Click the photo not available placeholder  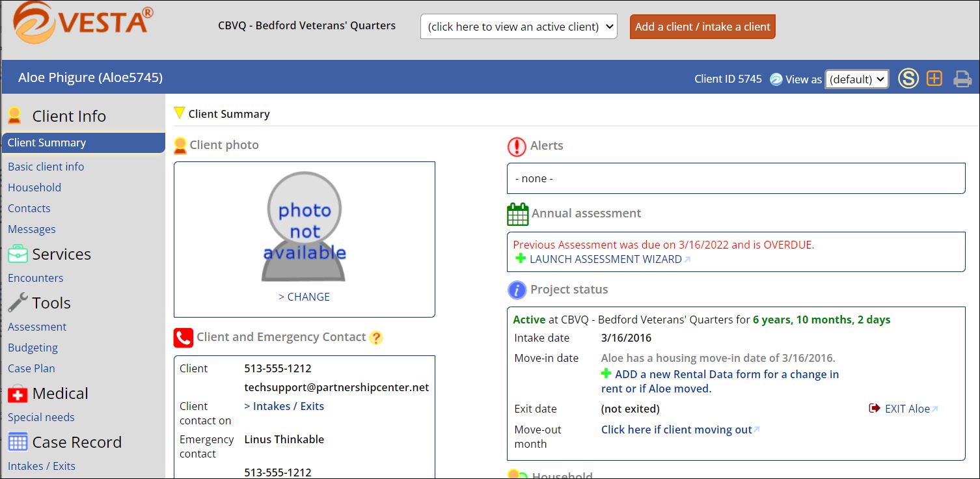[x=304, y=226]
